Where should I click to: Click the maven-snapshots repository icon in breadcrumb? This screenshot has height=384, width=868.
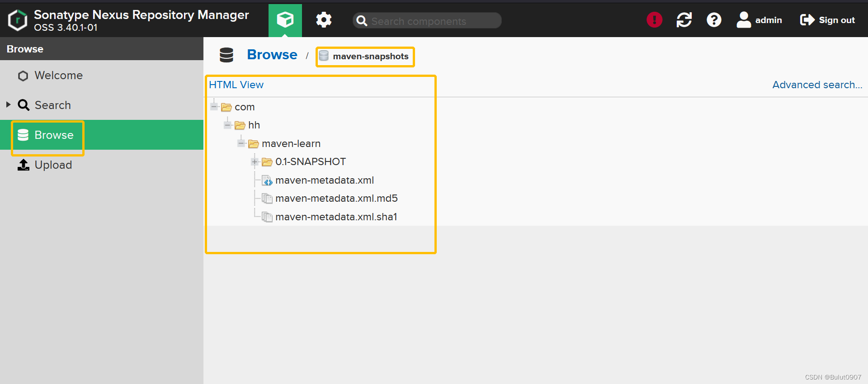click(324, 56)
